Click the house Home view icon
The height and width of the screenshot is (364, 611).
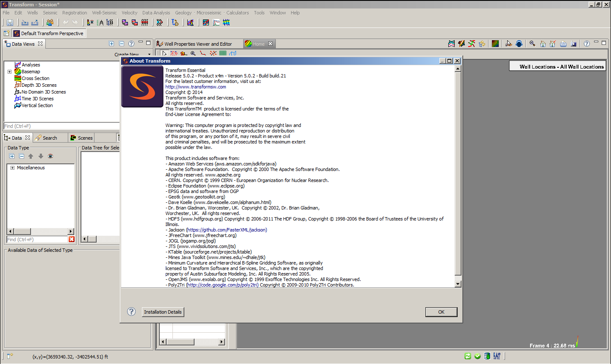pos(543,44)
